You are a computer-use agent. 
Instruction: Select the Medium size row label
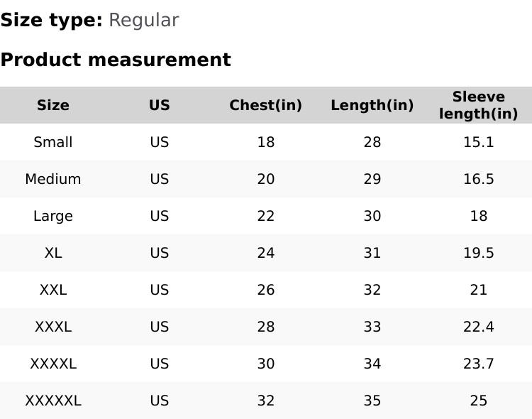tap(53, 179)
